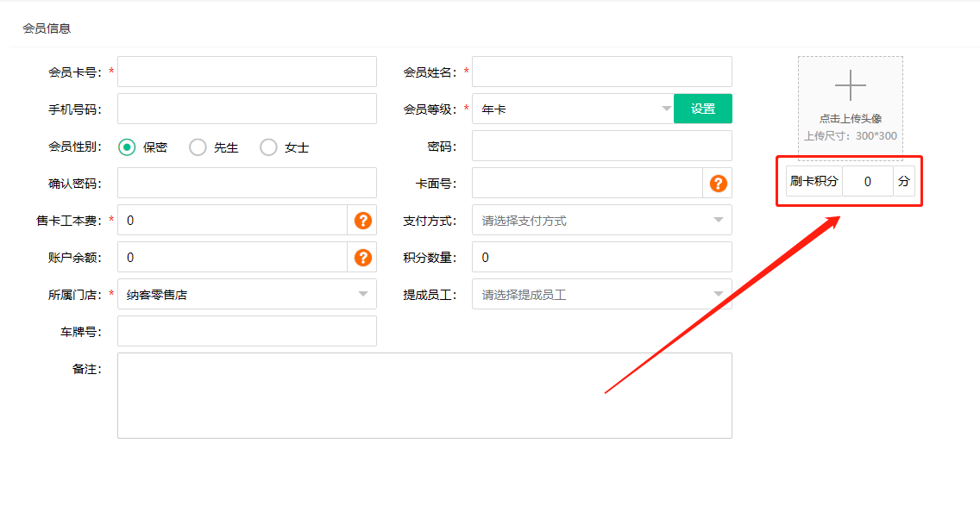Click the green 设置 button
This screenshot has height=518, width=980.
(702, 109)
